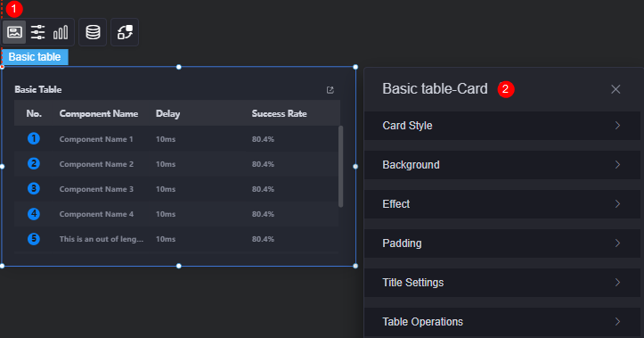Viewport: 644px width, 338px height.
Task: Click the table's vertical scrollbar
Action: click(340, 167)
